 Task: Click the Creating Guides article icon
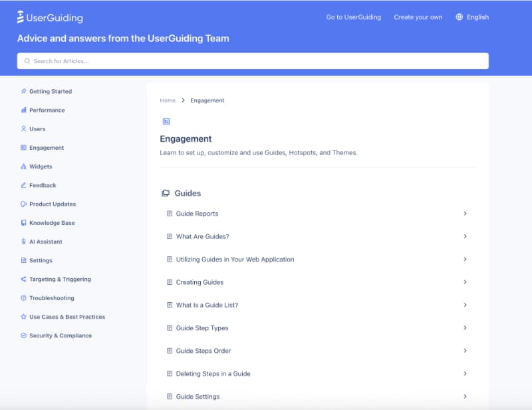(170, 282)
